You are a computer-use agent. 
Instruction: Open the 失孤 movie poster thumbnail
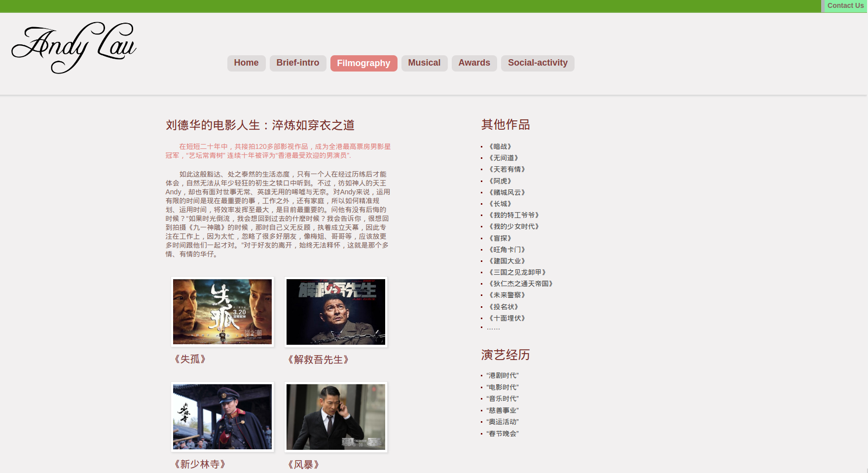222,312
